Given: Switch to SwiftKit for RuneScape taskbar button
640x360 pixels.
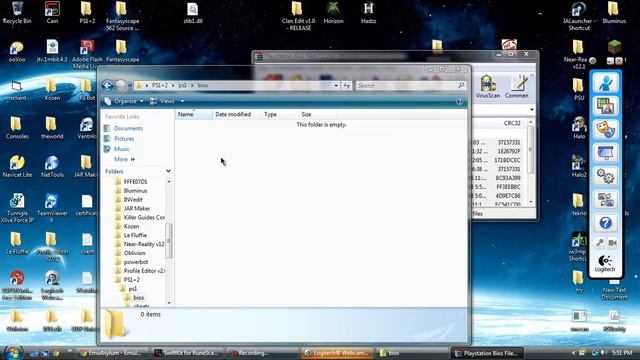Looking at the screenshot, I should (189, 353).
